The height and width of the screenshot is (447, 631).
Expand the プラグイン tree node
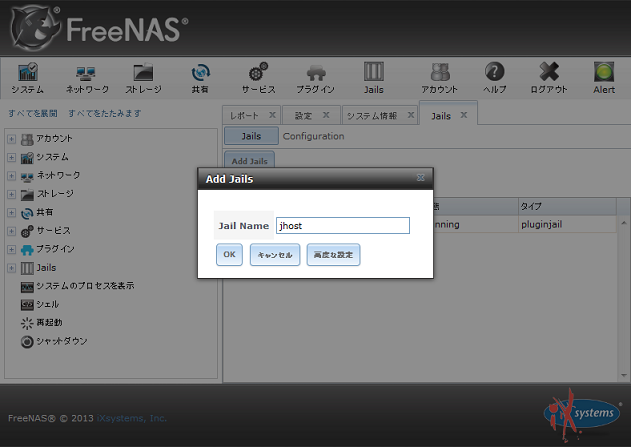11,249
